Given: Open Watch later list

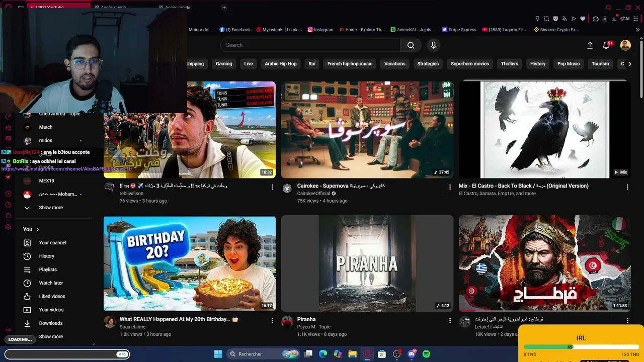Looking at the screenshot, I should pyautogui.click(x=51, y=283).
